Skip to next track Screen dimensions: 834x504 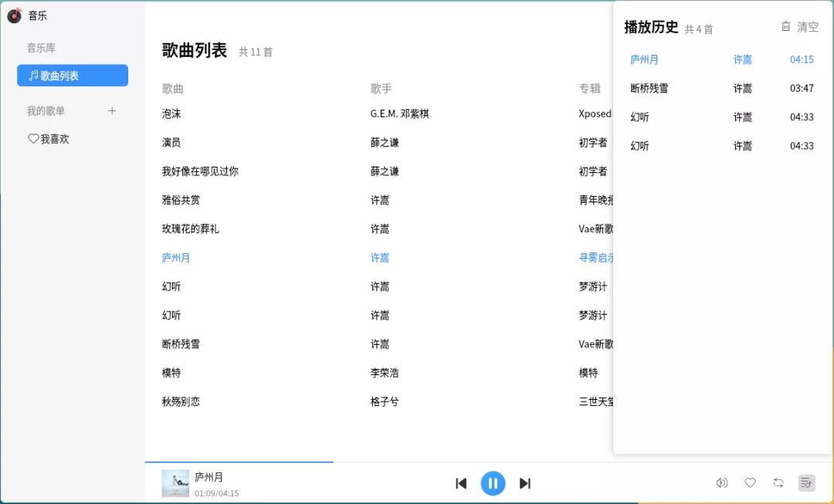click(525, 482)
